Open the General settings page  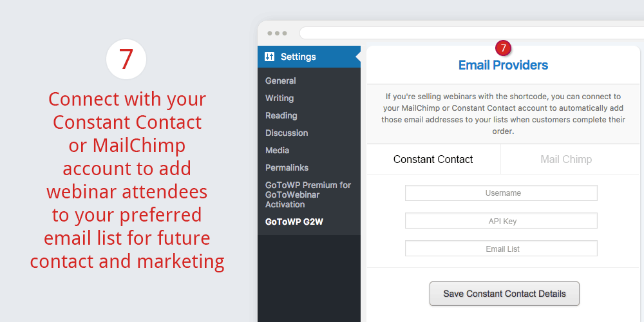(x=281, y=81)
